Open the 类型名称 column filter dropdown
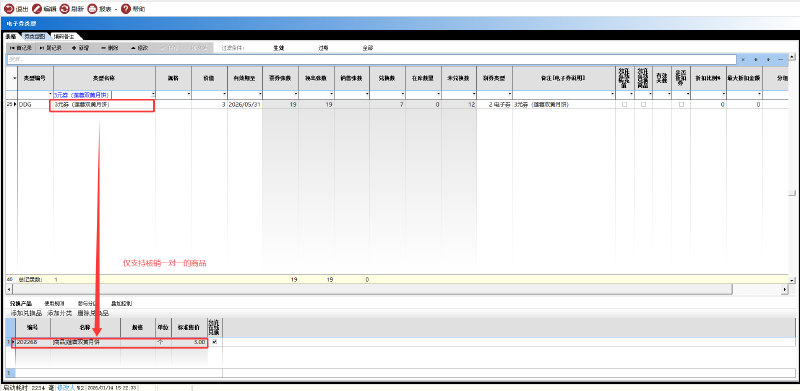This screenshot has height=391, width=800. tap(153, 95)
